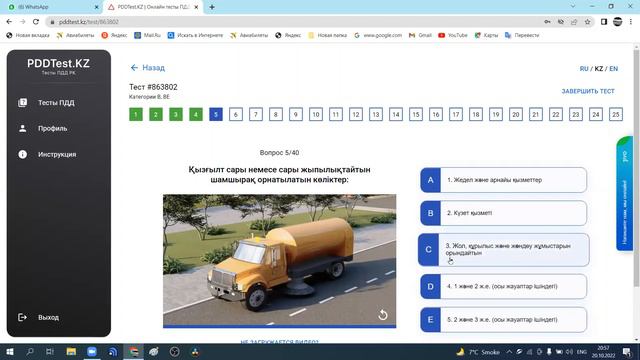This screenshot has width=640, height=360.
Task: Choose answer E: 2 және 3 ж.е.
Action: point(504,320)
